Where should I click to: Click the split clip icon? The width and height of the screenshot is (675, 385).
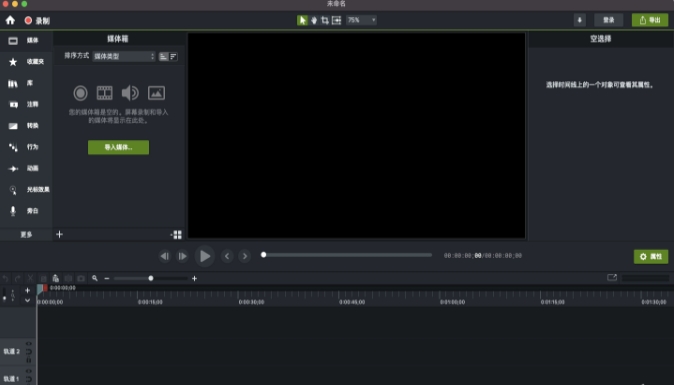pos(68,279)
